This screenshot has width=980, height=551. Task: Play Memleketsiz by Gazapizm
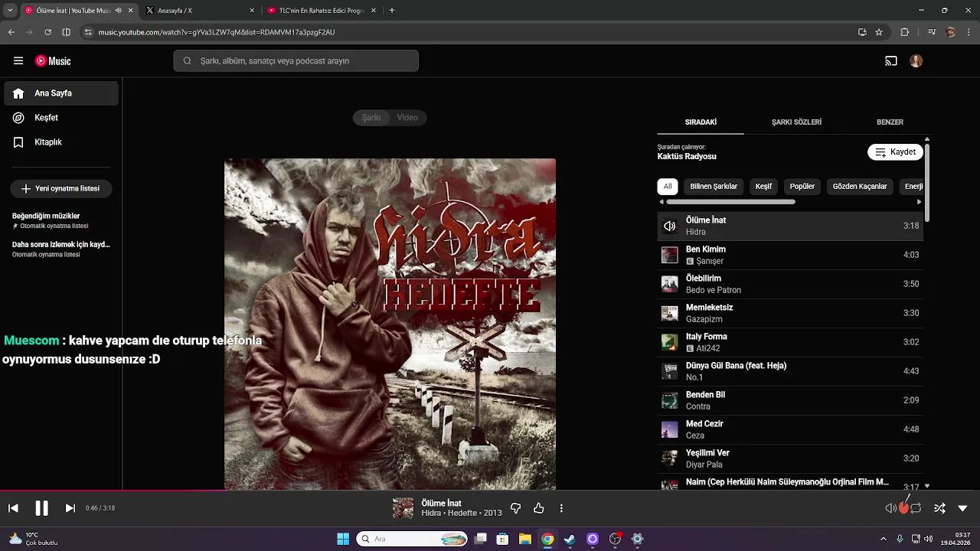[x=790, y=313]
